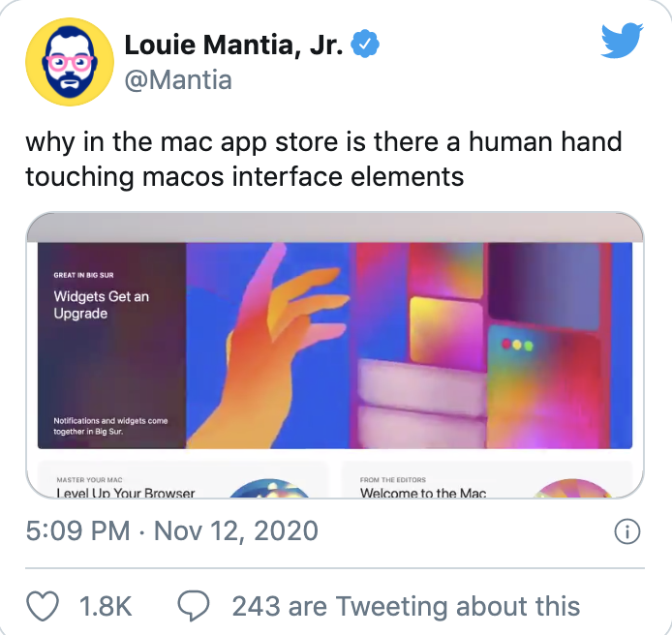Click the tweet text about human hand
Screen dimensions: 672x635
323,160
